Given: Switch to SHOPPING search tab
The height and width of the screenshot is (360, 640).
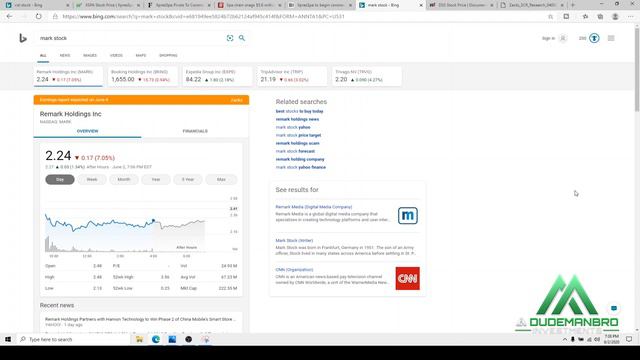Looking at the screenshot, I should pyautogui.click(x=168, y=56).
